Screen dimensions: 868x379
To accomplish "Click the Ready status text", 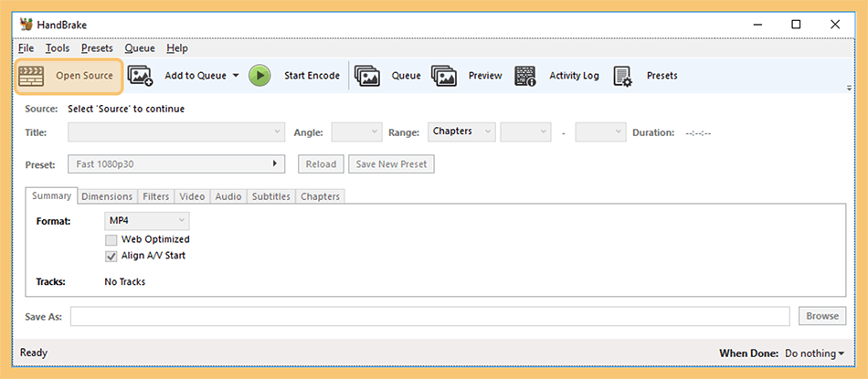I will click(34, 353).
